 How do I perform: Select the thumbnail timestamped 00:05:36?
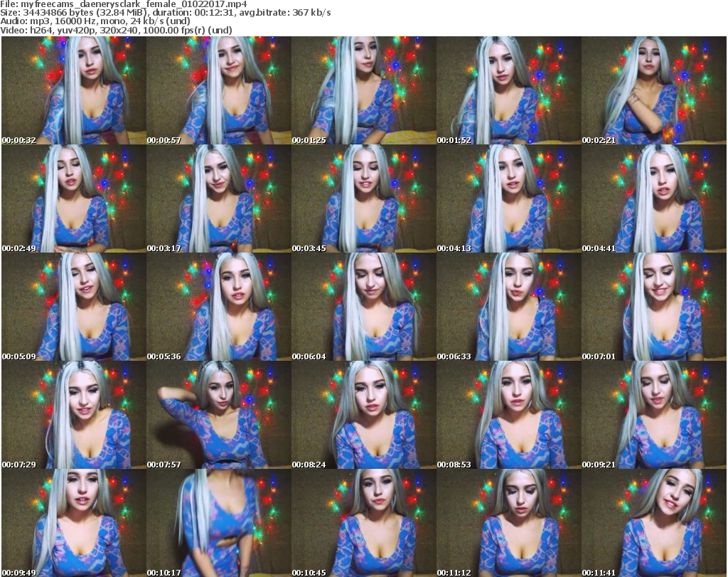pos(219,307)
